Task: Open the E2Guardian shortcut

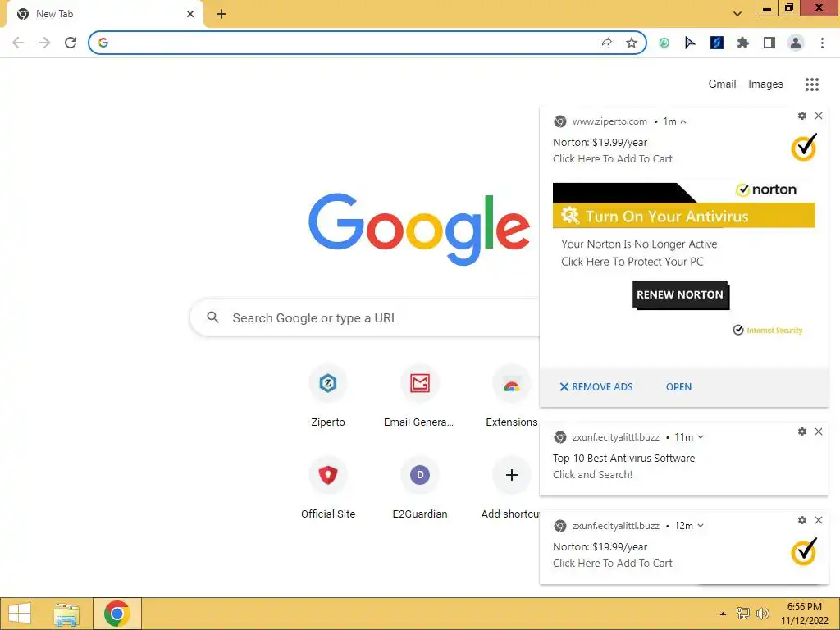Action: pyautogui.click(x=419, y=487)
